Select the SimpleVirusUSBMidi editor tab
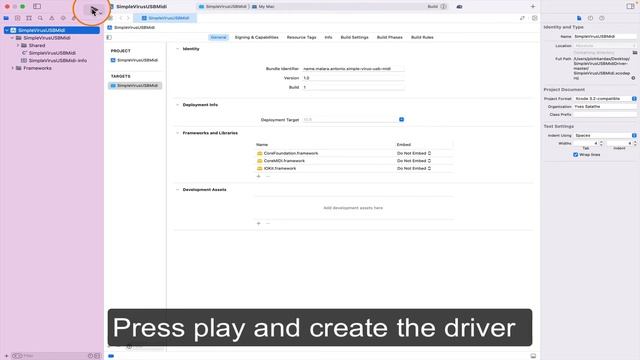This screenshot has width=640, height=360. tap(165, 18)
